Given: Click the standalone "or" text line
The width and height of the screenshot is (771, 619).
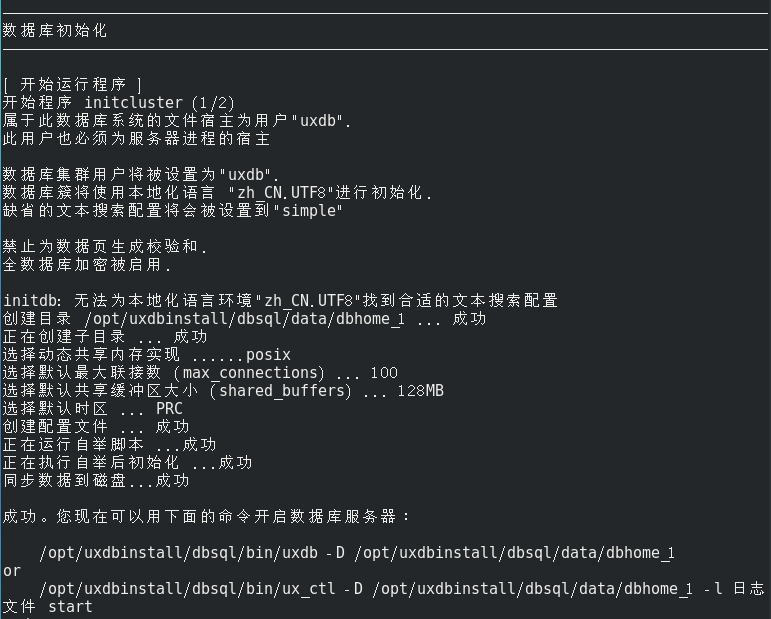Looking at the screenshot, I should point(12,570).
